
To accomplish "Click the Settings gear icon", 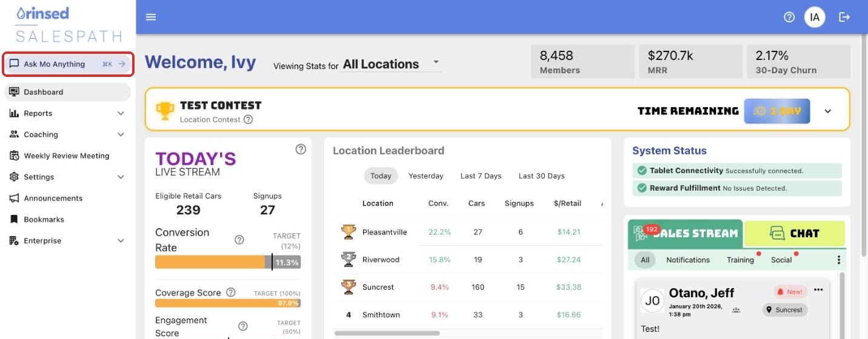I will (14, 177).
